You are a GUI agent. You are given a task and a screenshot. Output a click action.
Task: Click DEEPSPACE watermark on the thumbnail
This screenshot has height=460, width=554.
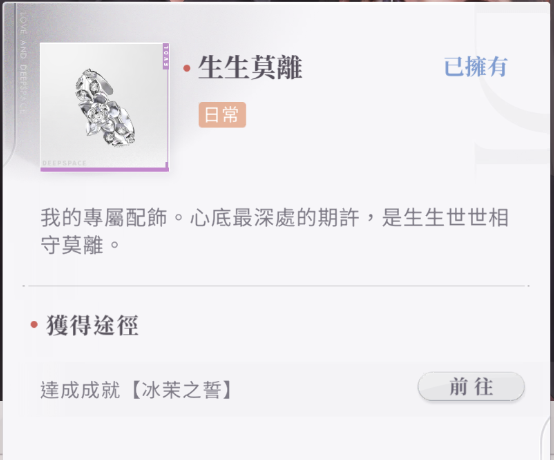click(64, 163)
